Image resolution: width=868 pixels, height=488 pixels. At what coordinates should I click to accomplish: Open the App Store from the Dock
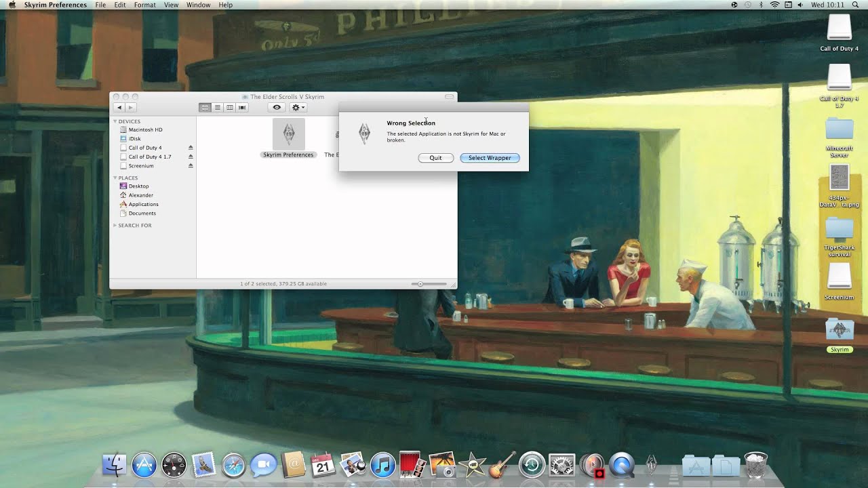click(x=144, y=465)
